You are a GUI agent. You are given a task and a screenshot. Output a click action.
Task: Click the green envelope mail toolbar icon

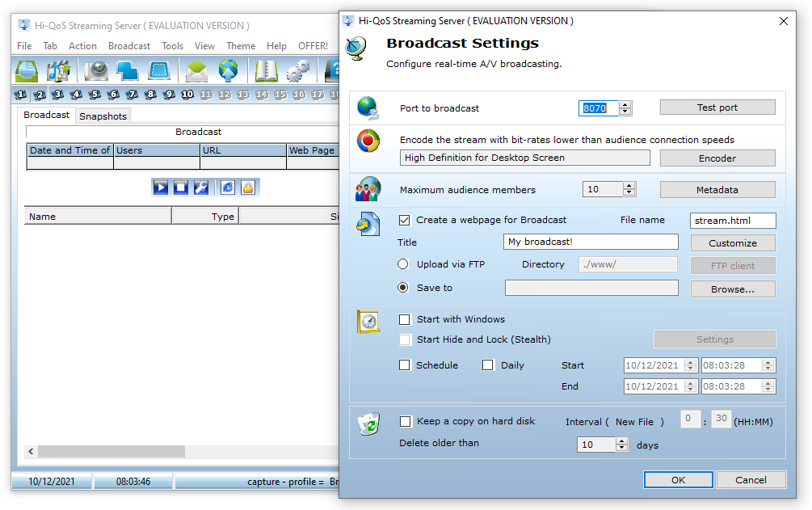click(197, 71)
